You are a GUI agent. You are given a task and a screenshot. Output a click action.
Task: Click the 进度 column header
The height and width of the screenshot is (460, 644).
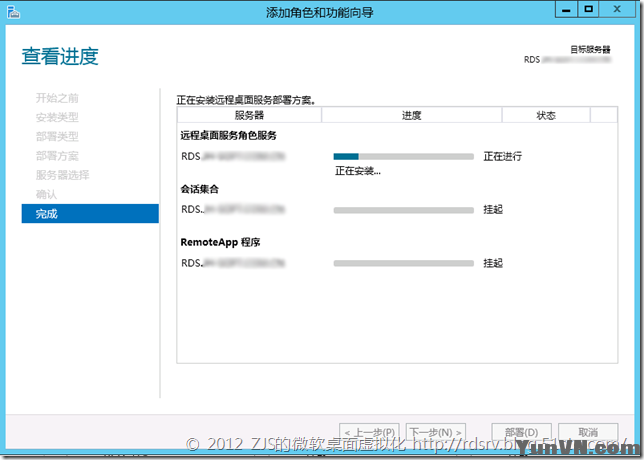pyautogui.click(x=412, y=115)
